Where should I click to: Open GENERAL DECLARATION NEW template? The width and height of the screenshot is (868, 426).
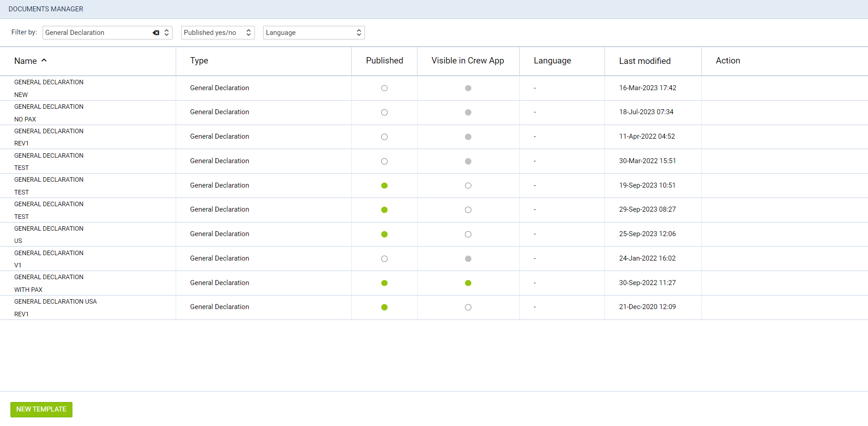point(49,88)
